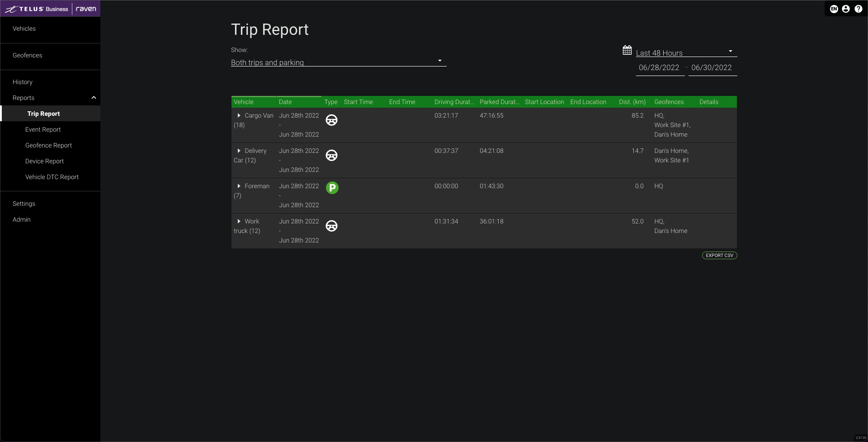Viewport: 868px width, 442px height.
Task: Click the HQ geofence in Foreman row
Action: pos(659,186)
